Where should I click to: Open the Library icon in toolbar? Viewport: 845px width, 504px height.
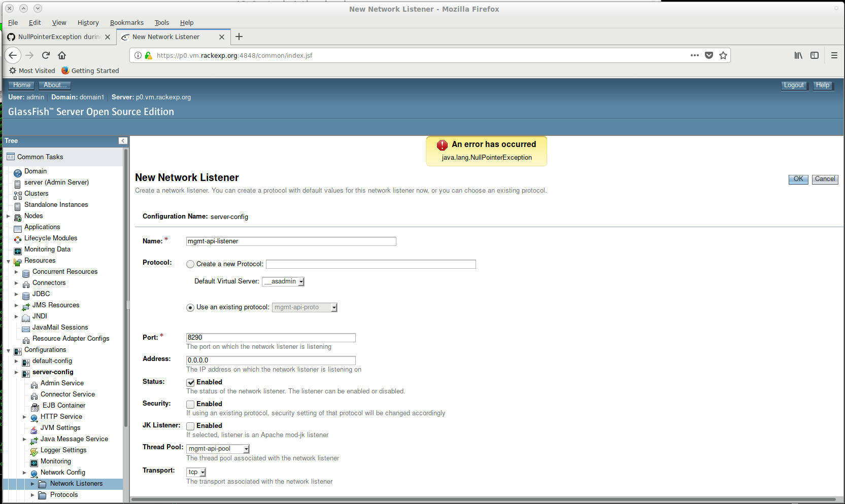point(798,55)
